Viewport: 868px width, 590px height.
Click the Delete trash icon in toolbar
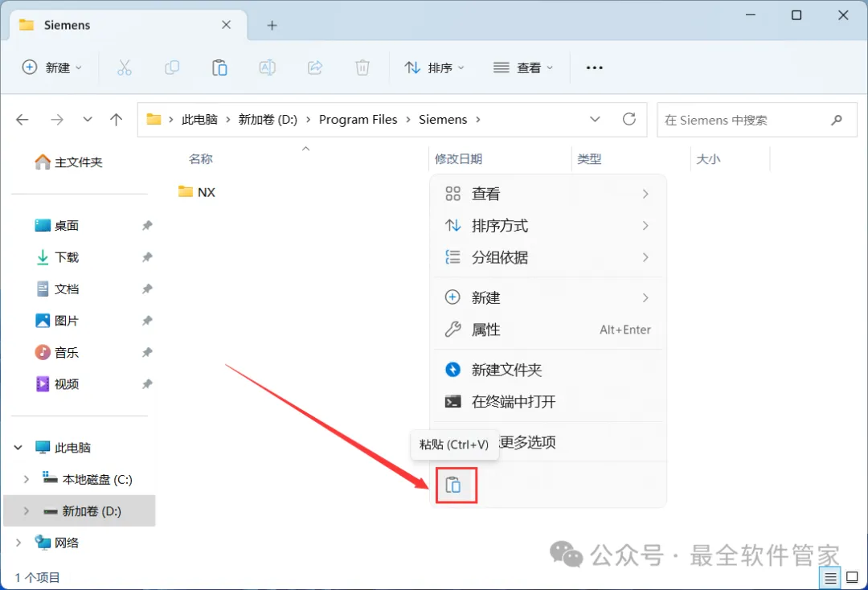362,68
